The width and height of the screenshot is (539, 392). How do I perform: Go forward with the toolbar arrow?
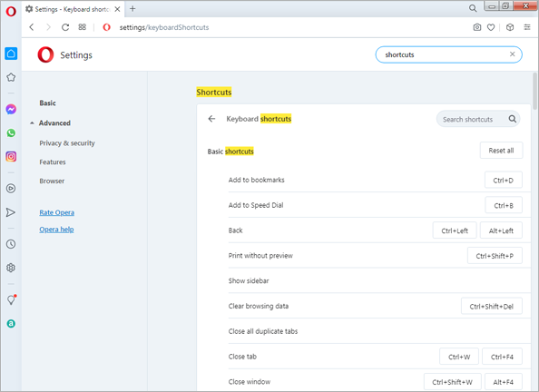coord(48,27)
